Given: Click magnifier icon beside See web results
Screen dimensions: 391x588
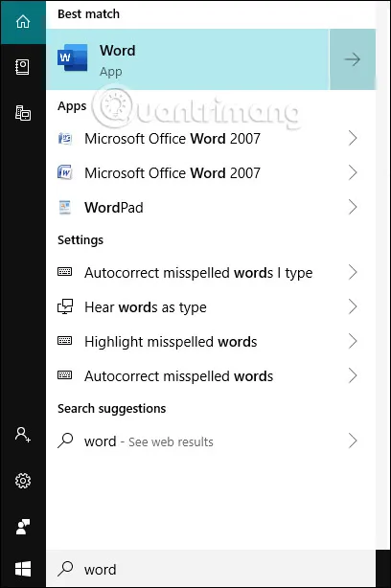Looking at the screenshot, I should pos(65,441).
